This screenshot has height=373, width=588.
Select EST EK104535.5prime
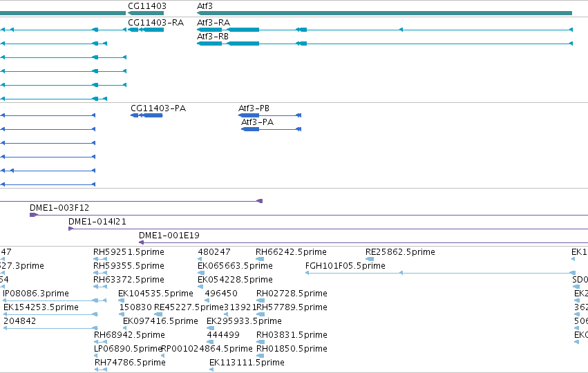click(x=155, y=294)
